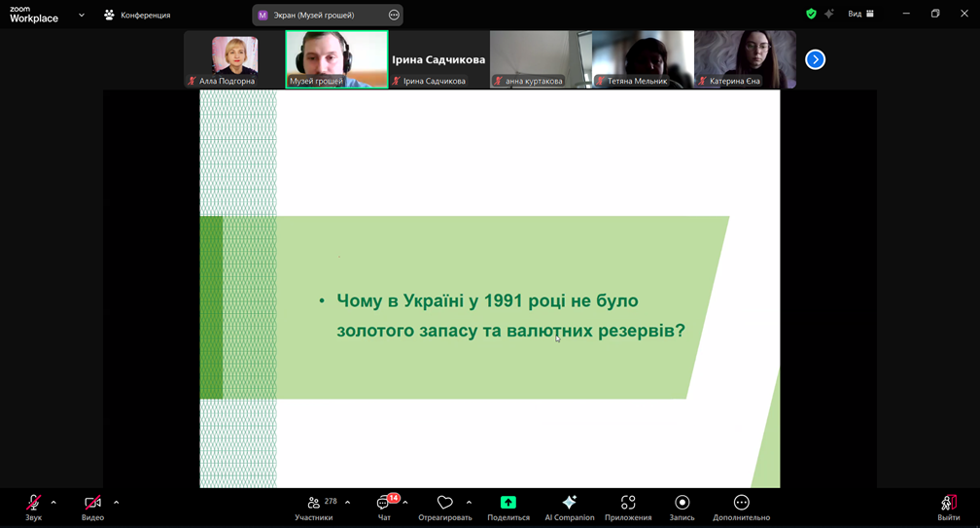
Task: Open the View (Вид) menu
Action: click(x=860, y=14)
